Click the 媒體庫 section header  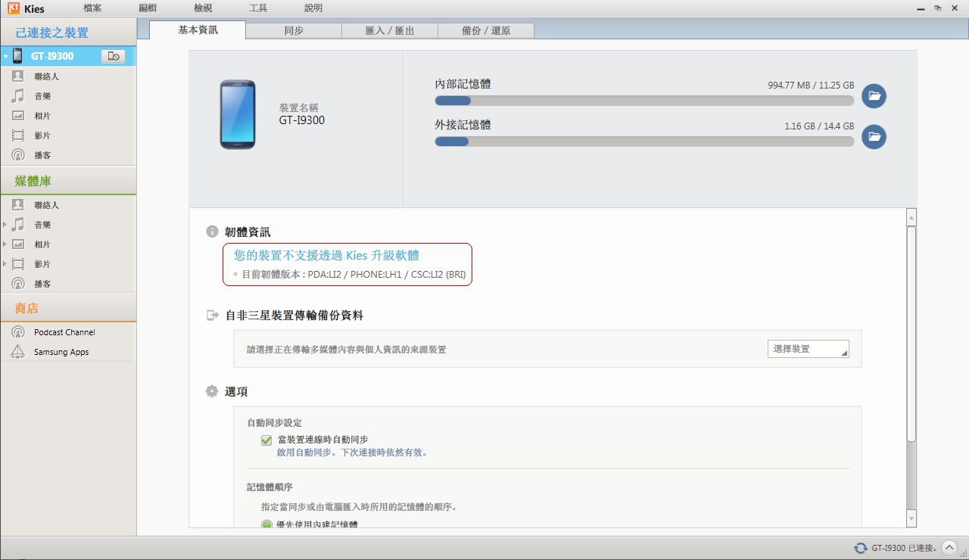coord(68,181)
